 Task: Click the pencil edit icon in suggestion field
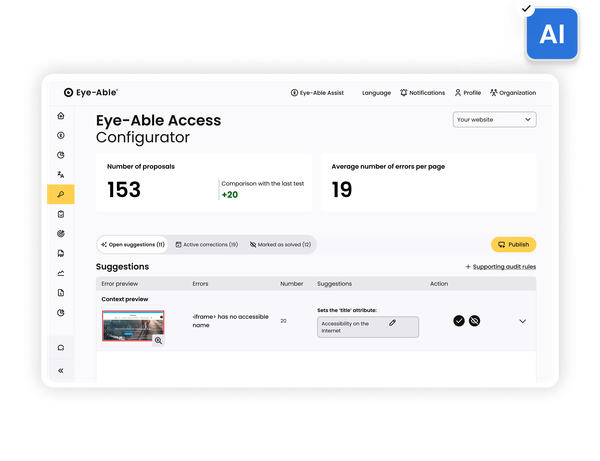(392, 322)
